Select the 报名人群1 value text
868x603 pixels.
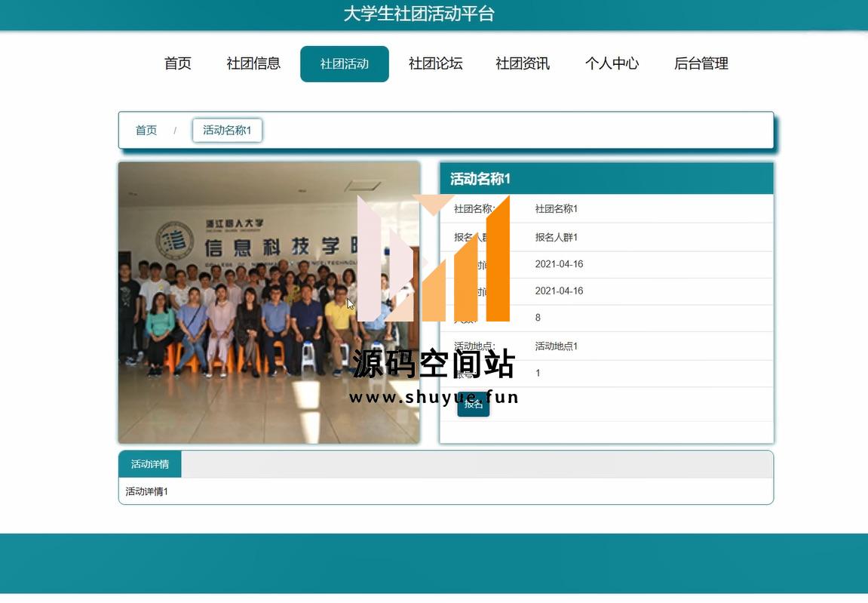556,238
